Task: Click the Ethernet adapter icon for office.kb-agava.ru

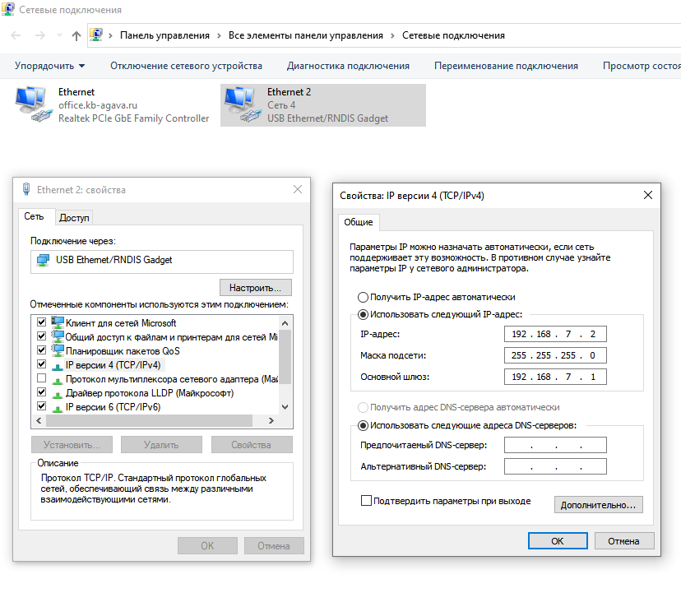Action: pyautogui.click(x=33, y=104)
